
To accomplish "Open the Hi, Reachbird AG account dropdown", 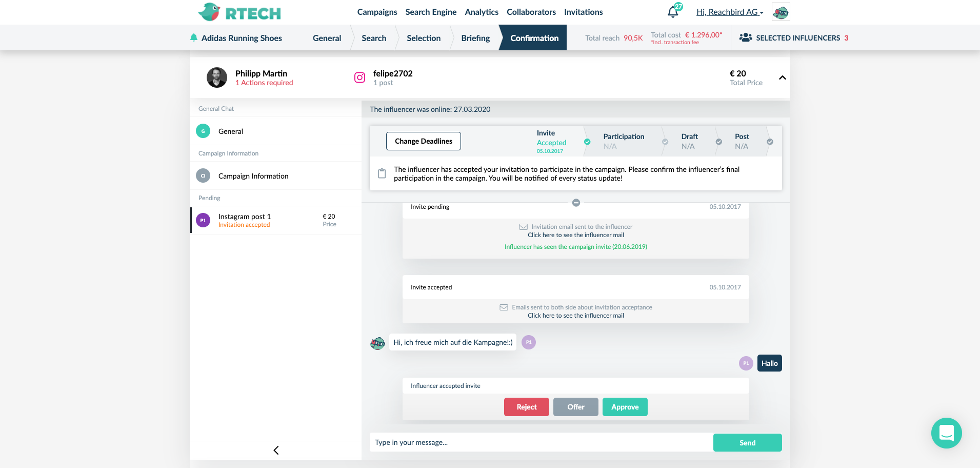I will (x=730, y=12).
